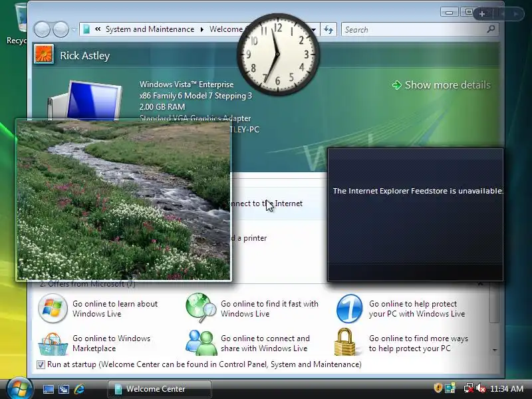Image resolution: width=532 pixels, height=399 pixels.
Task: Click the Welcome Center vertical scrollbar thumb
Action: click(x=494, y=304)
